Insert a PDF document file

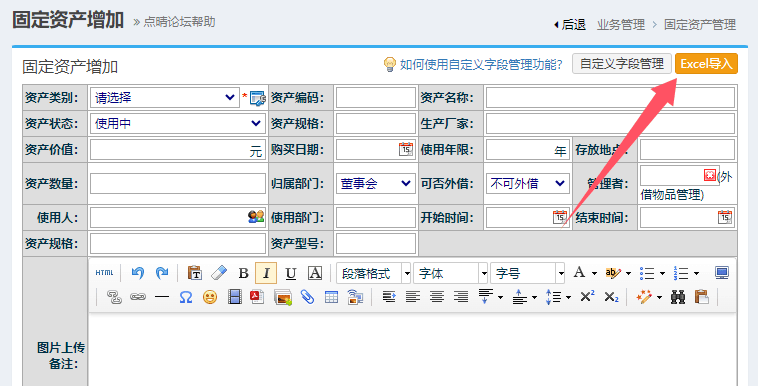[x=257, y=297]
